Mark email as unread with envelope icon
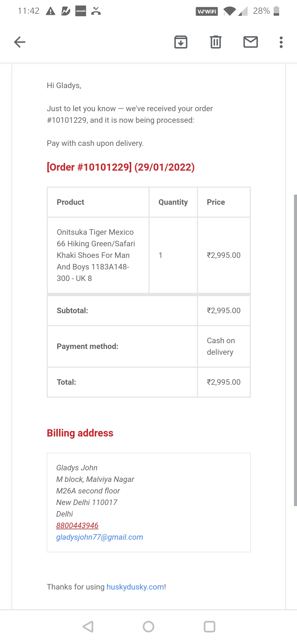This screenshot has width=297, height=644. [x=251, y=42]
